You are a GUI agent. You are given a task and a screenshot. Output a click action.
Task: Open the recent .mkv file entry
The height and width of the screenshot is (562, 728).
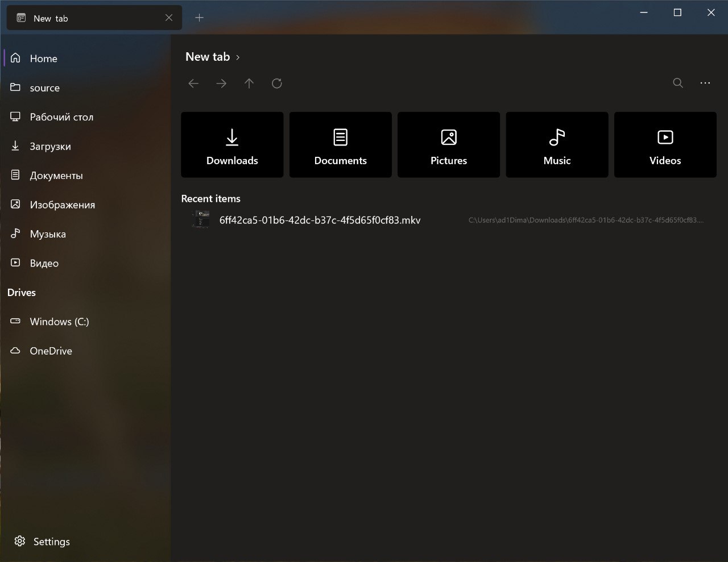pyautogui.click(x=449, y=220)
